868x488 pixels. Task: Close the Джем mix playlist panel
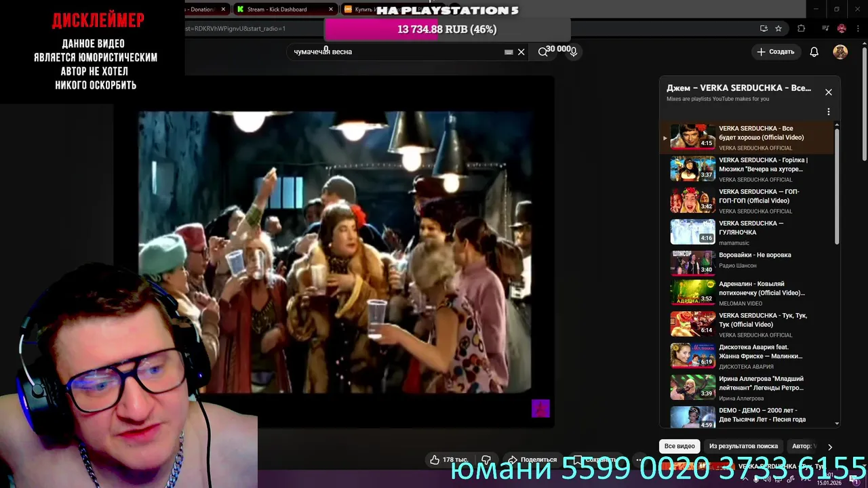828,92
